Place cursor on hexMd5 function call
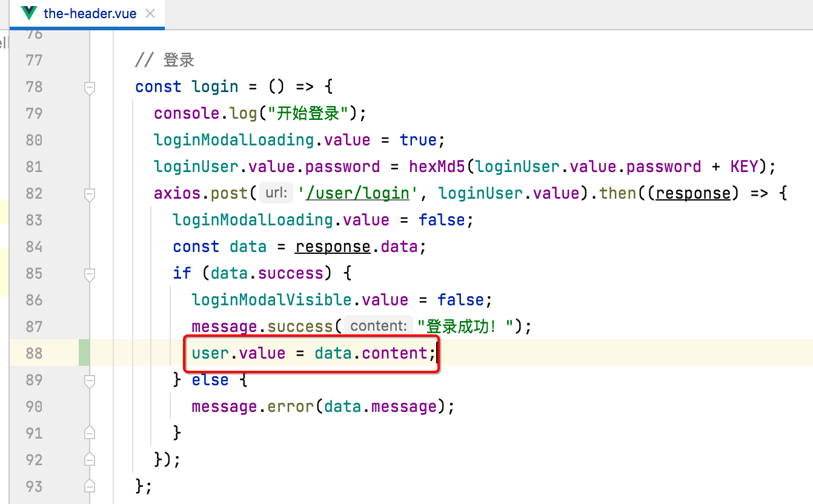Screen dimensions: 813x504 (x=437, y=167)
